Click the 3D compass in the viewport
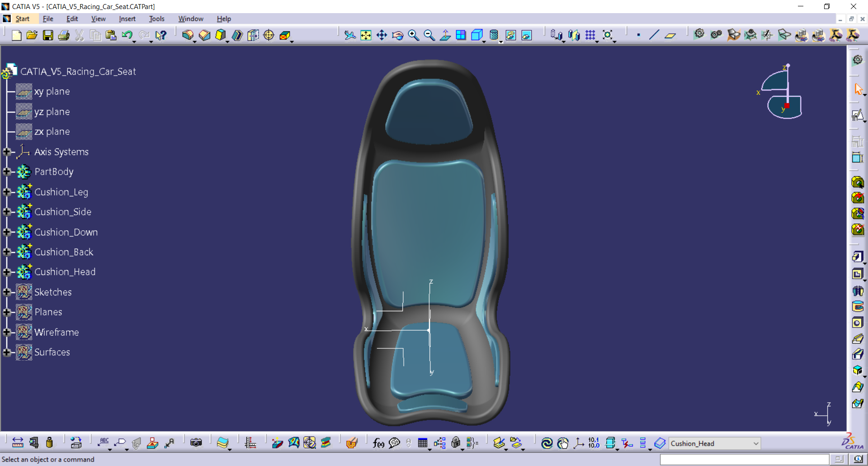Screen dimensions: 868x466 click(782, 92)
